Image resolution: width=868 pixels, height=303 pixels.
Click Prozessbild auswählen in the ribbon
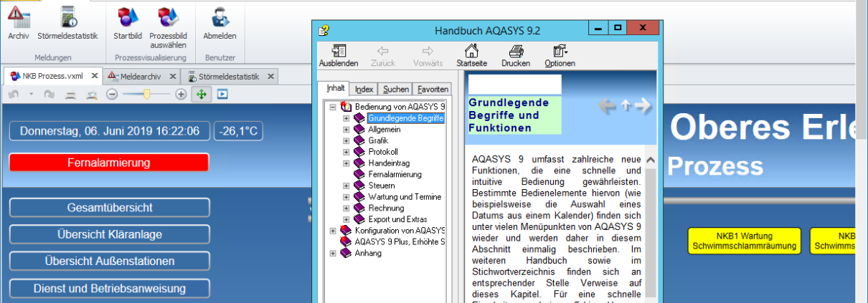169,27
